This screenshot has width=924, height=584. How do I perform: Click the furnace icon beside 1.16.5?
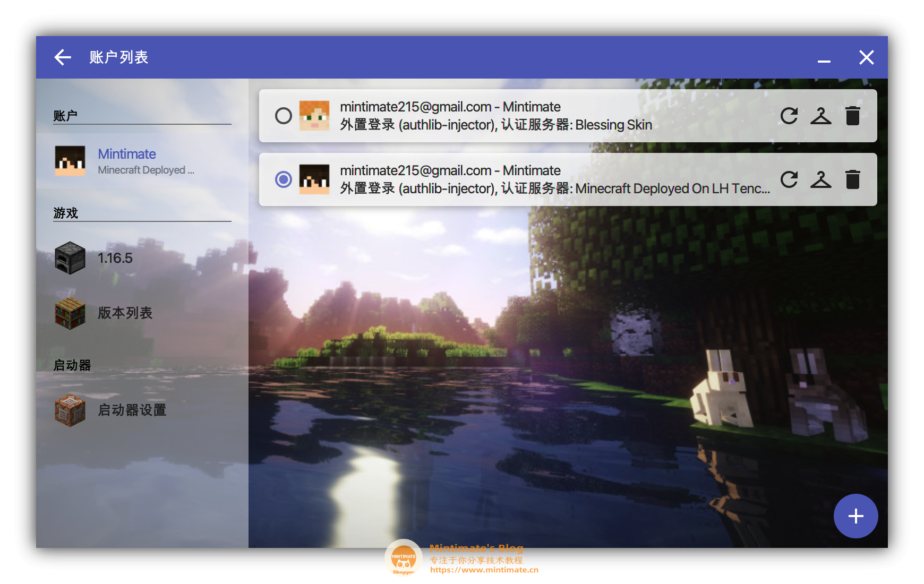(70, 258)
